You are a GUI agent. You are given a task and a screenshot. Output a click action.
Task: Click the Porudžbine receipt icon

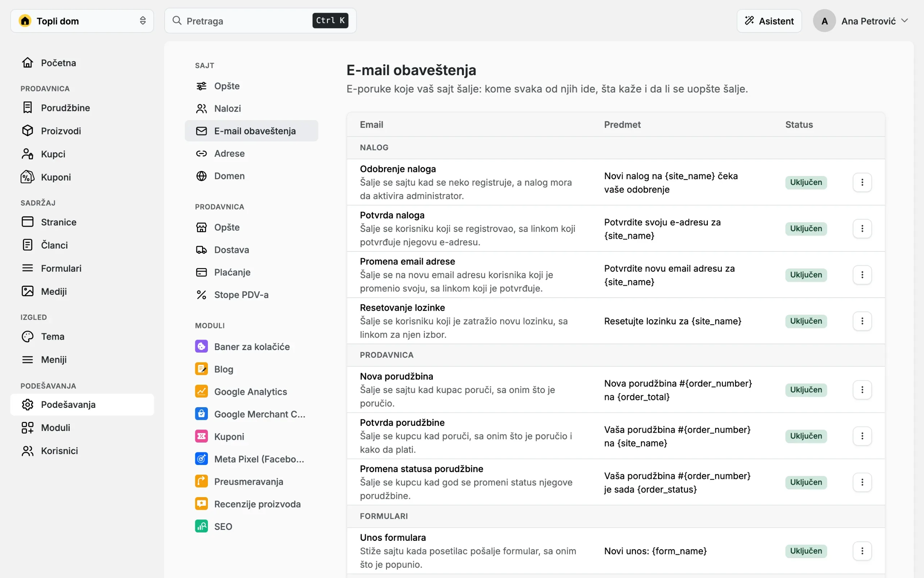point(27,107)
